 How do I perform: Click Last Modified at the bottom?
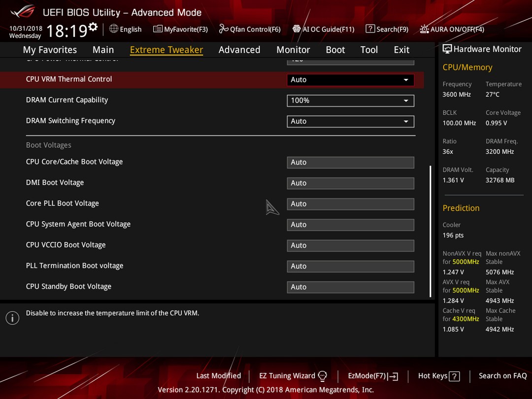point(219,375)
